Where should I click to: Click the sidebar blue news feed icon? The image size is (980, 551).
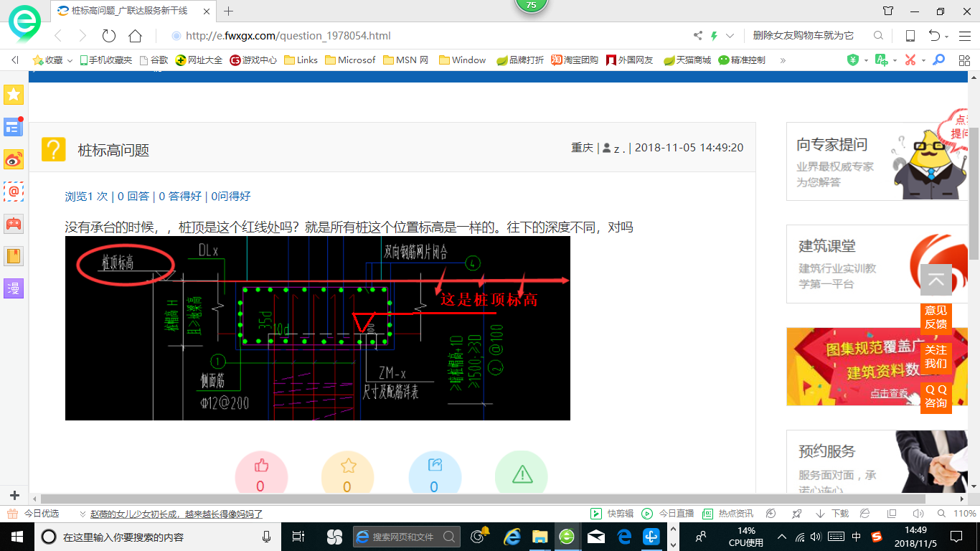click(14, 127)
